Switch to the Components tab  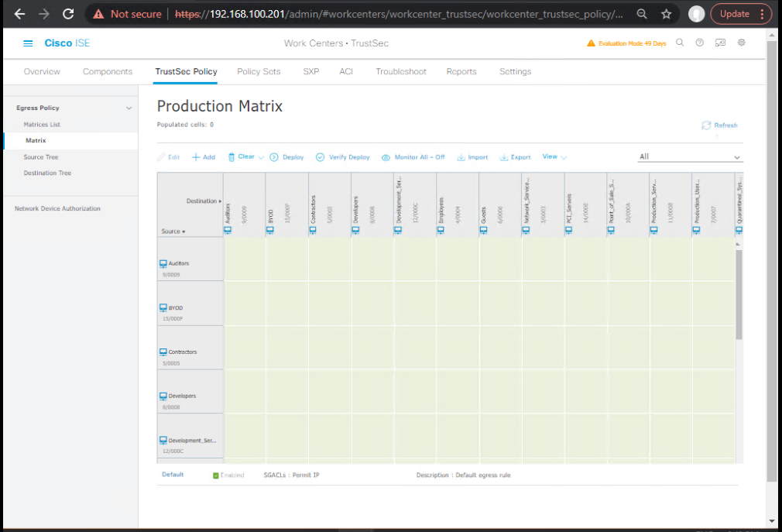[108, 71]
